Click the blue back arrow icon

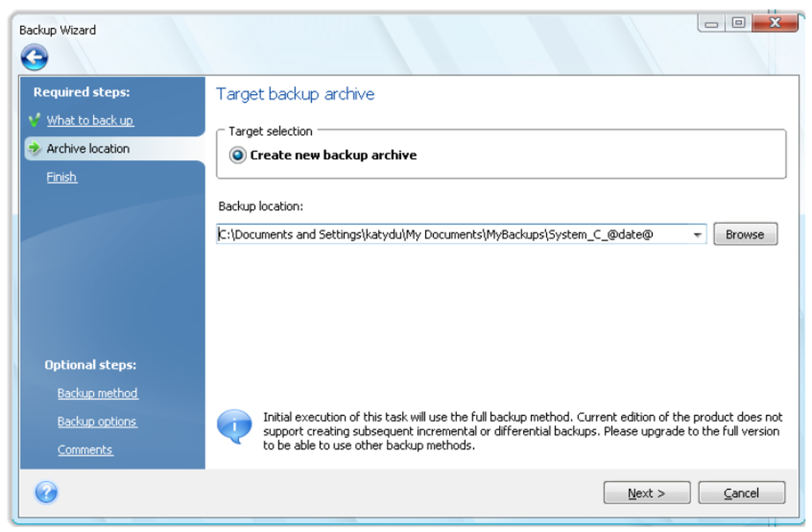click(x=34, y=57)
